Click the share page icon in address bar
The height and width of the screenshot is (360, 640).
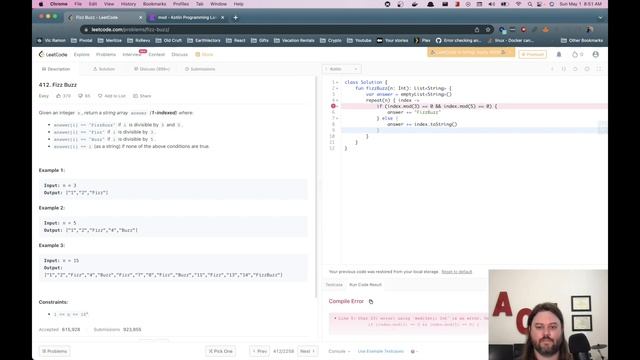pos(477,29)
